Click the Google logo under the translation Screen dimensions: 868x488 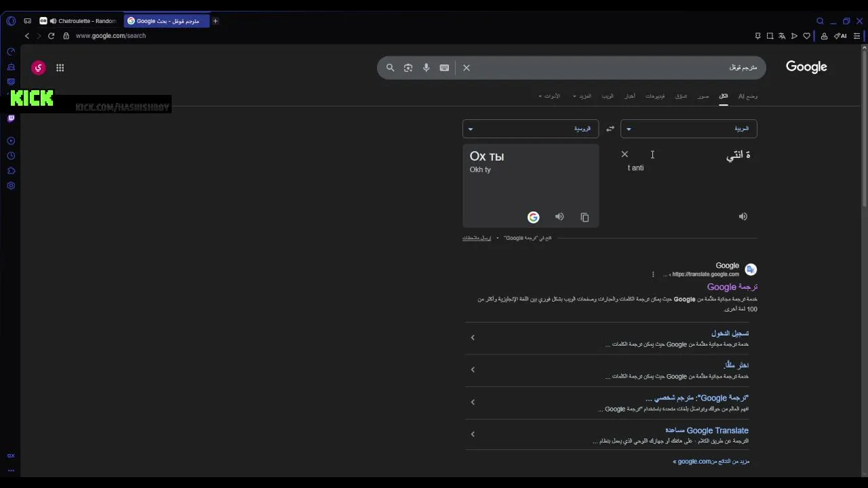point(534,217)
